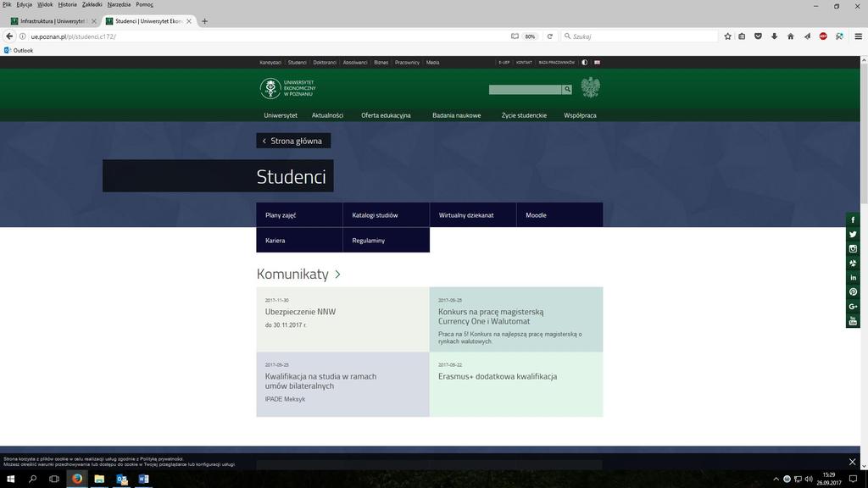Viewport: 868px width, 488px height.
Task: Open the Aktualności navigation menu
Action: coord(328,115)
